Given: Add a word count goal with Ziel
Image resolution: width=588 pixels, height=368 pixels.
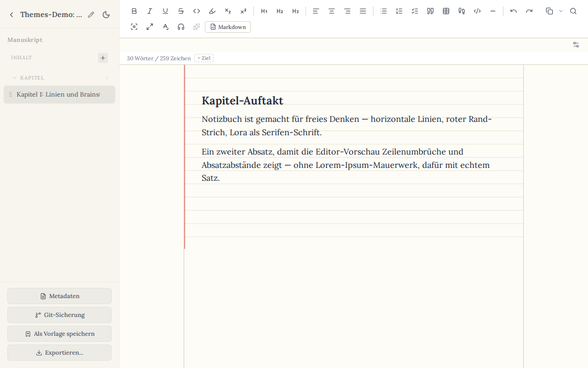Looking at the screenshot, I should tap(204, 58).
